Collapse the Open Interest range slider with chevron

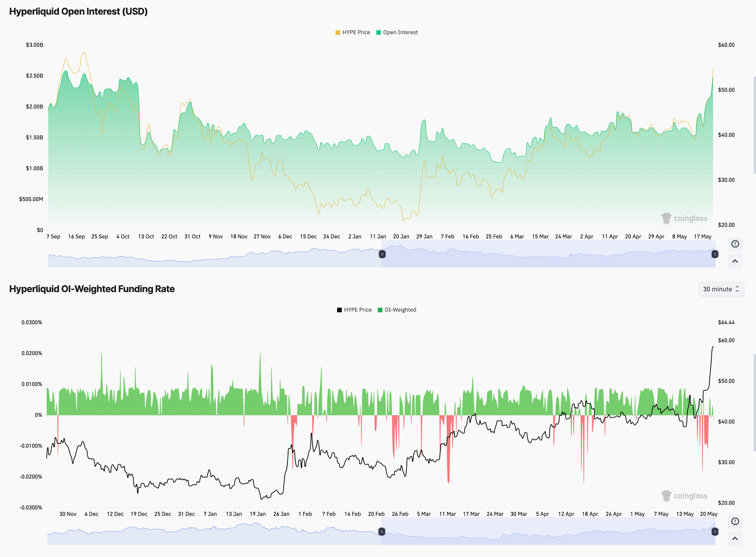[x=735, y=261]
